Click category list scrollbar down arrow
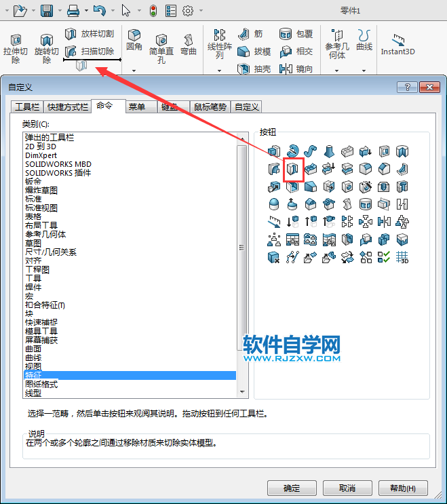Screen dimensions: 447x504 [242, 392]
